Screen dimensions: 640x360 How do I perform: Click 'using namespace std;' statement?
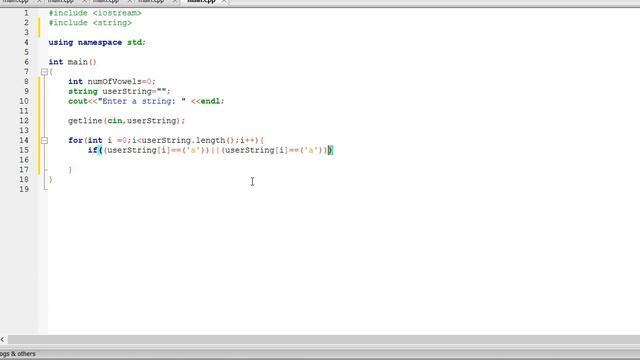pos(97,42)
